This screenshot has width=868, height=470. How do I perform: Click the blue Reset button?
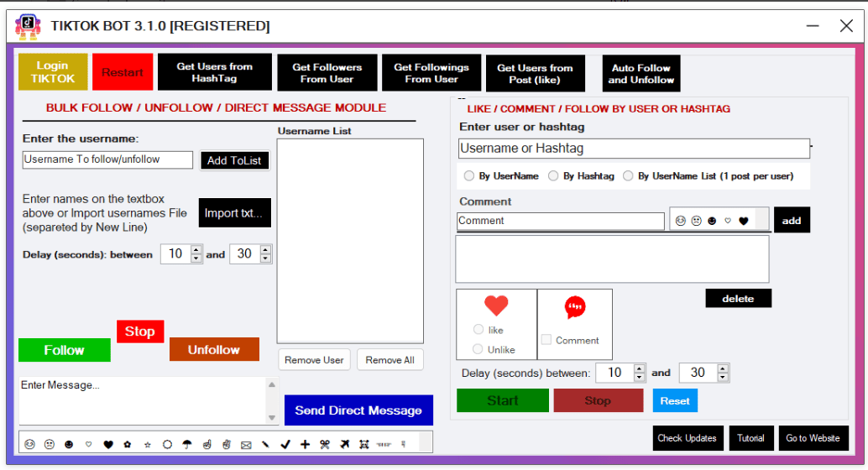click(675, 401)
